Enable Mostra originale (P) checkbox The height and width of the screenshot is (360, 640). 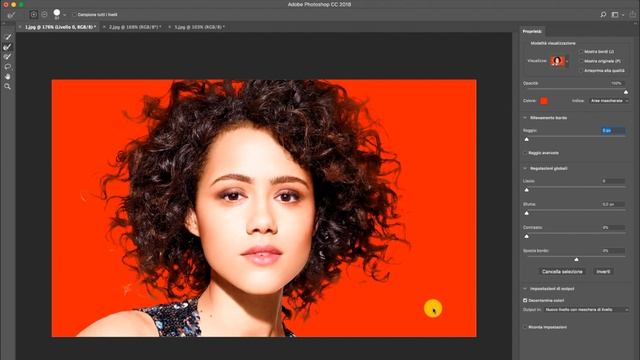[x=581, y=61]
